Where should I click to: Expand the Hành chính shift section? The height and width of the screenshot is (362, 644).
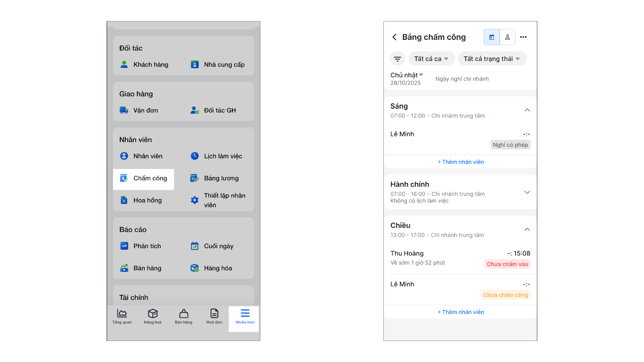coord(527,192)
